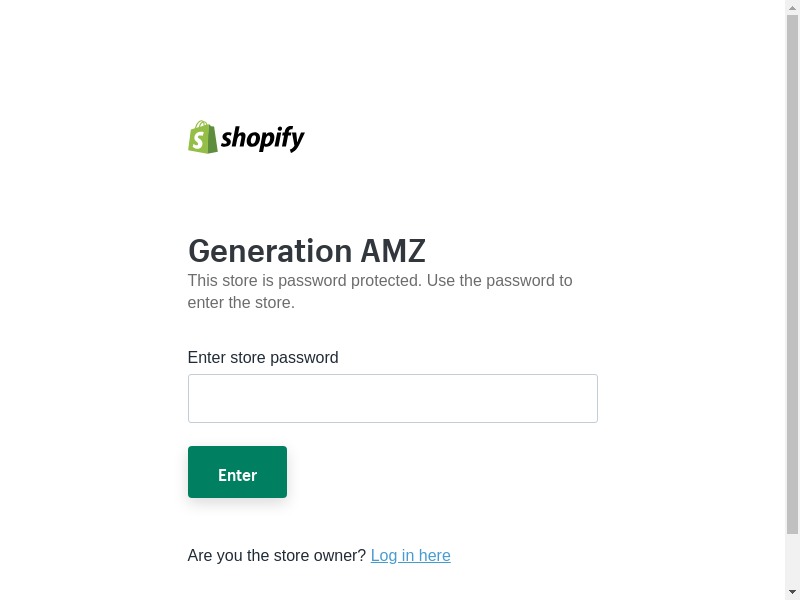This screenshot has width=800, height=600.
Task: Click the word "password" in the field label
Action: 304,357
